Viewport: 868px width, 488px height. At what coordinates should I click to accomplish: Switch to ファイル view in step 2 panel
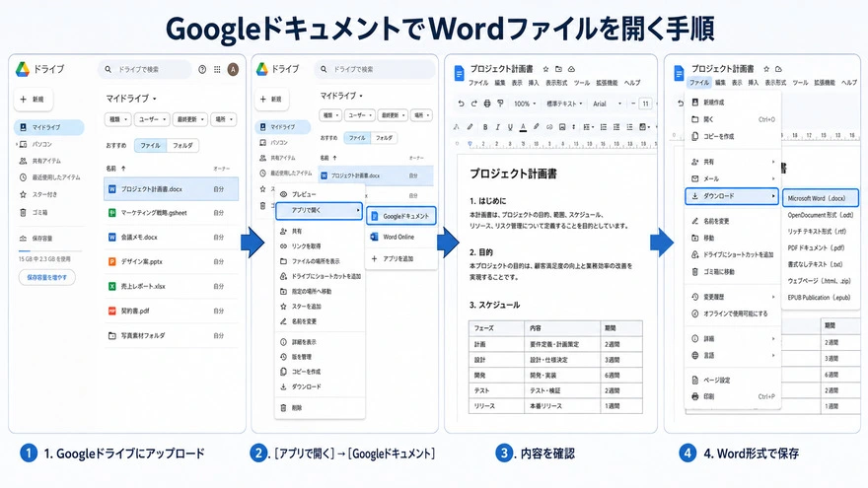coord(357,138)
